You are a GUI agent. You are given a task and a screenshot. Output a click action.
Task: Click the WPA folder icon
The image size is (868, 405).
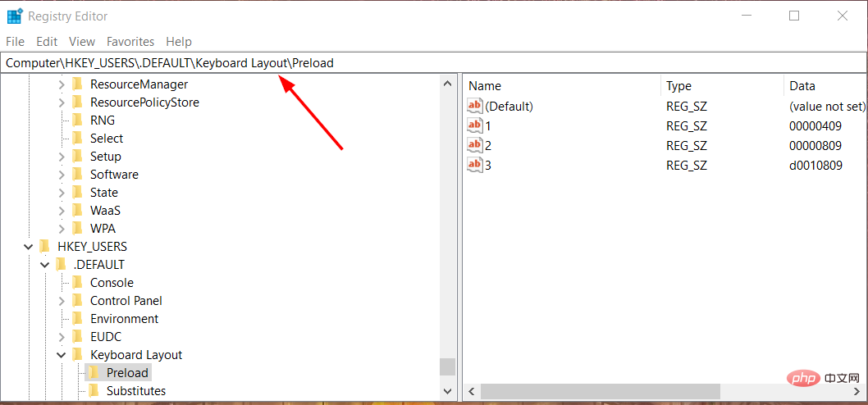[x=78, y=229]
